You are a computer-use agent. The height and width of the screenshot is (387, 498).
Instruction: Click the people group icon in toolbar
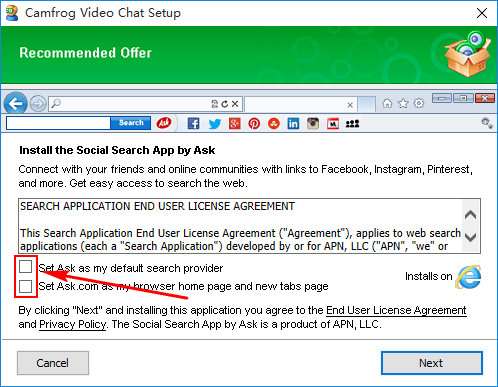point(352,124)
